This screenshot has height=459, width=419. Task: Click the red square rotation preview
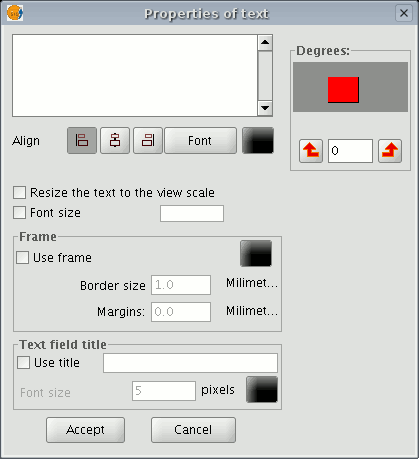(x=343, y=90)
